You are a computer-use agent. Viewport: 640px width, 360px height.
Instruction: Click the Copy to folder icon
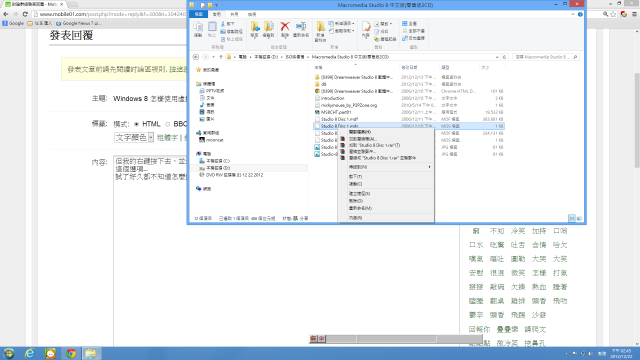268,27
